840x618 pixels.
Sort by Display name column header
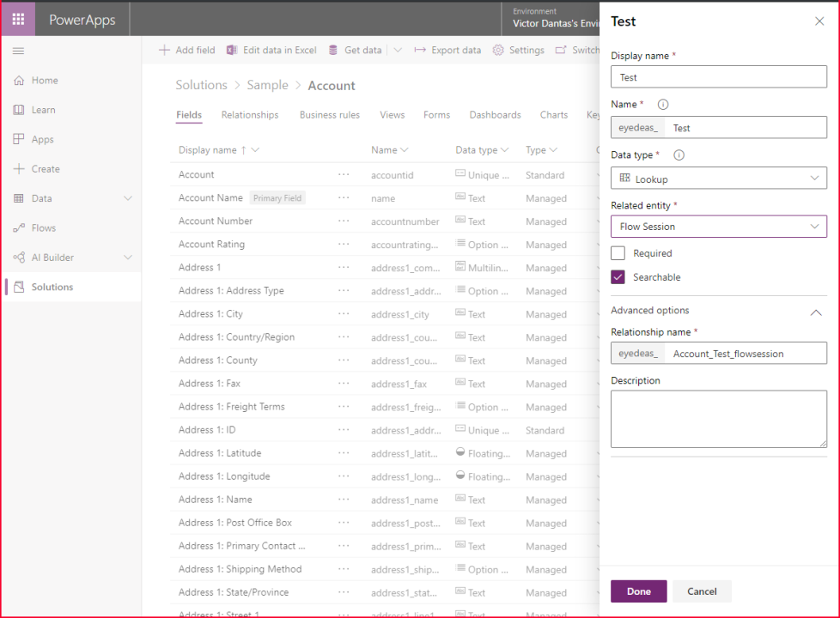coord(207,150)
